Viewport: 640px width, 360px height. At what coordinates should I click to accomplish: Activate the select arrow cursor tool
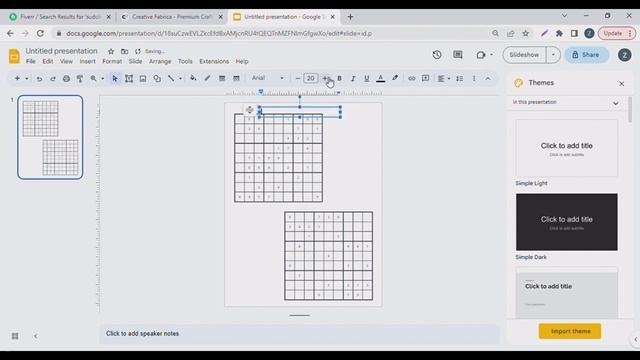pos(115,78)
